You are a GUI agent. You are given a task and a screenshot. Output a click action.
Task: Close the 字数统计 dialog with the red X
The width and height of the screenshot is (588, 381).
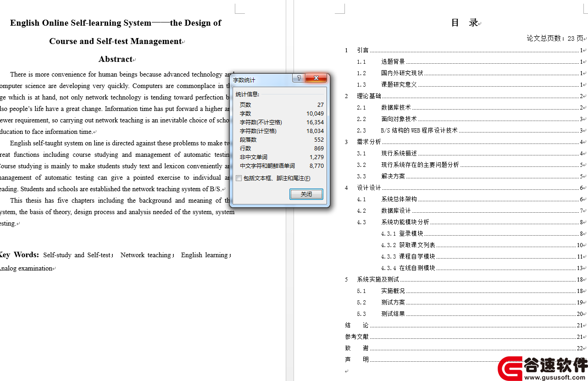316,78
